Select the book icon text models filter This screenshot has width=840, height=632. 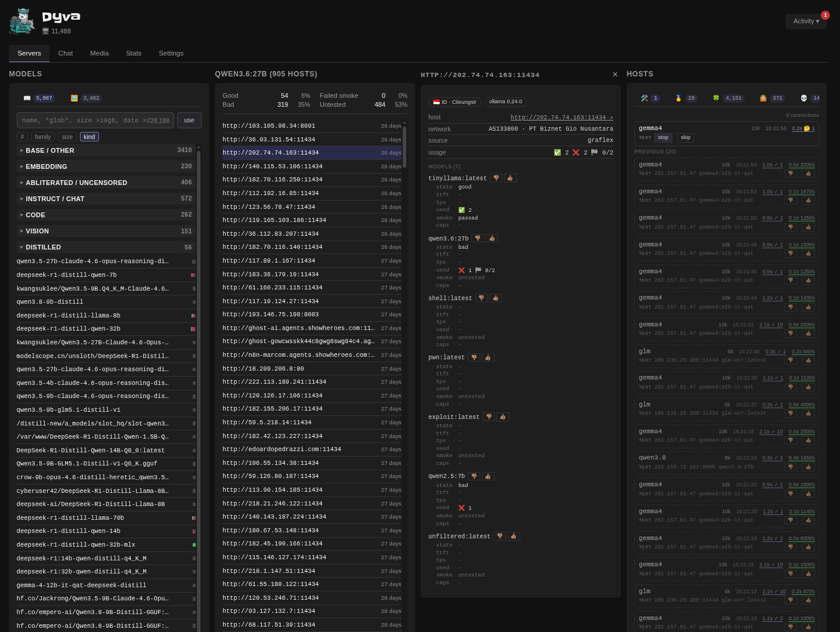39,98
